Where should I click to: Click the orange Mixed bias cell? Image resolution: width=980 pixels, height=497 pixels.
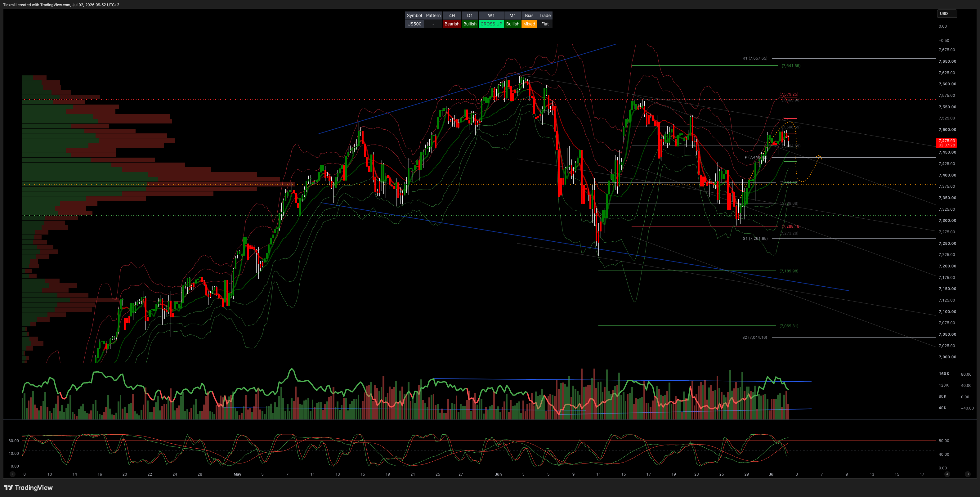tap(529, 24)
